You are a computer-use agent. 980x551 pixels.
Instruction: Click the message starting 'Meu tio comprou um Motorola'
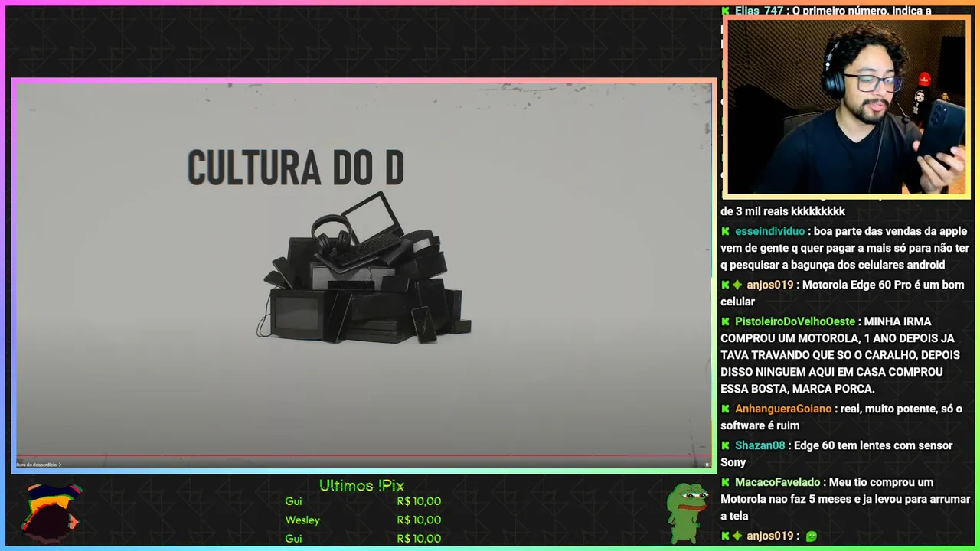click(845, 499)
